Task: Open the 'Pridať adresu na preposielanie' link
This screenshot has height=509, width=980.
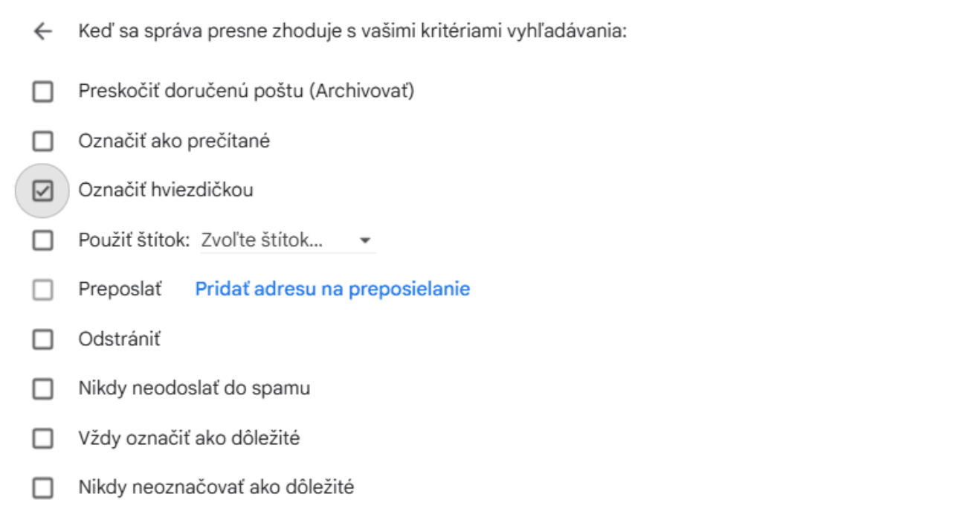Action: [x=332, y=289]
